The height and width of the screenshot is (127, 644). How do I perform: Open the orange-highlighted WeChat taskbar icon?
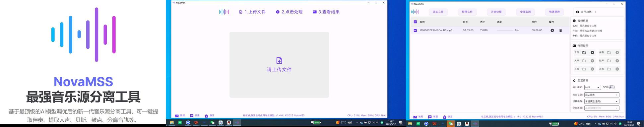(450, 124)
